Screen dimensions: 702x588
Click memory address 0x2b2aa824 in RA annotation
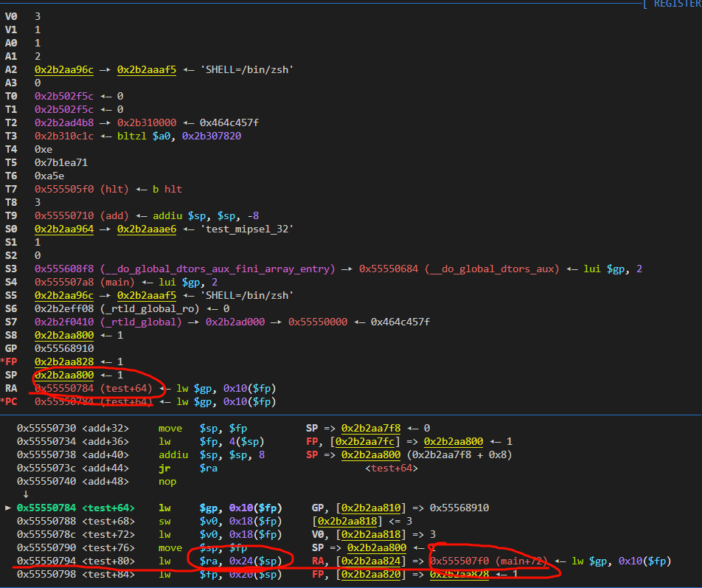[371, 561]
